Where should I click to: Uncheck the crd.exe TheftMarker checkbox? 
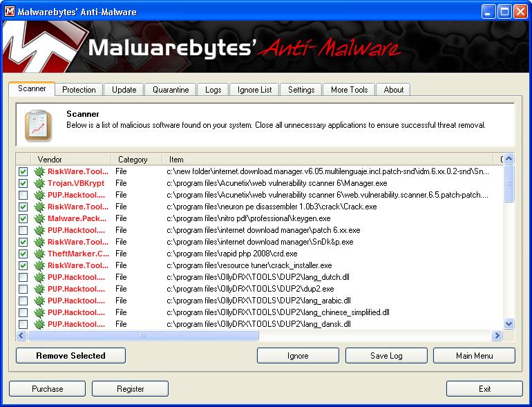(x=23, y=254)
